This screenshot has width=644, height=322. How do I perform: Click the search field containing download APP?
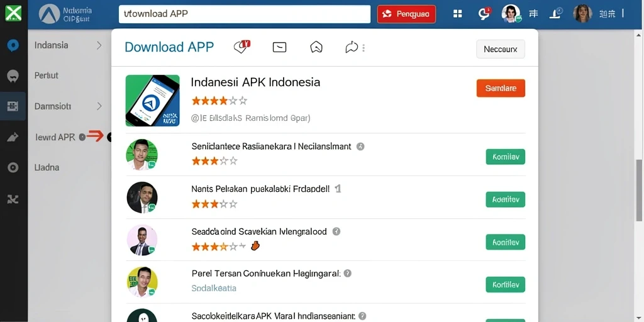pos(245,14)
